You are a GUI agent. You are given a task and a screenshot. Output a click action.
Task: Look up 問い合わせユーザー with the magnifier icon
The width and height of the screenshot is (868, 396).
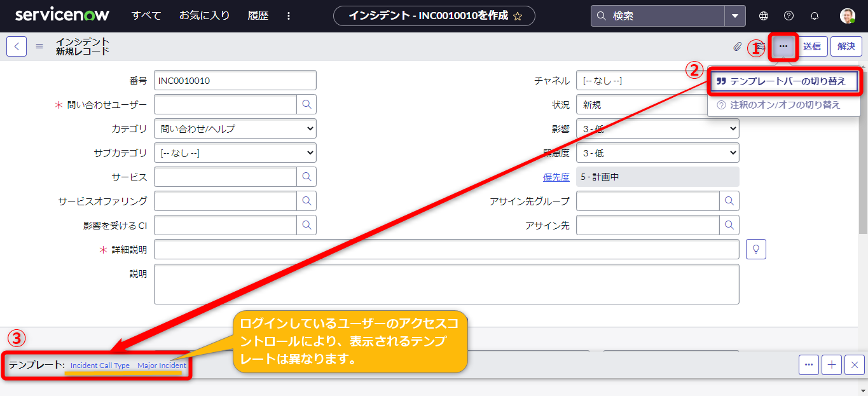click(x=307, y=104)
